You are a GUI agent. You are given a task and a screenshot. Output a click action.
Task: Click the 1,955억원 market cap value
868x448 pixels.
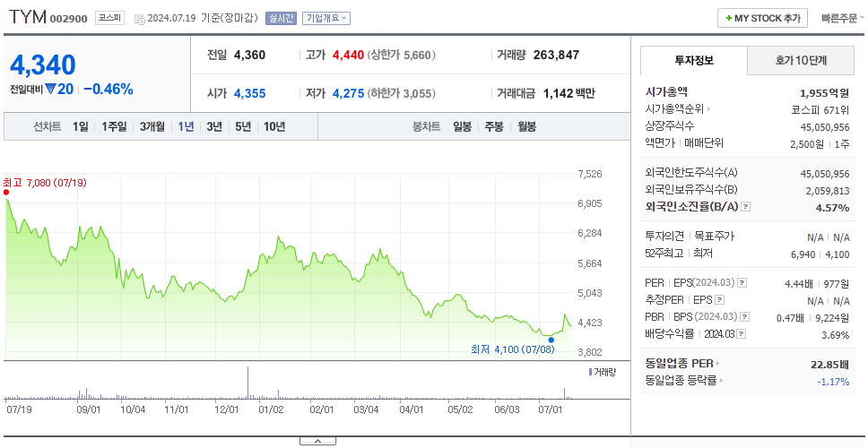pos(825,93)
